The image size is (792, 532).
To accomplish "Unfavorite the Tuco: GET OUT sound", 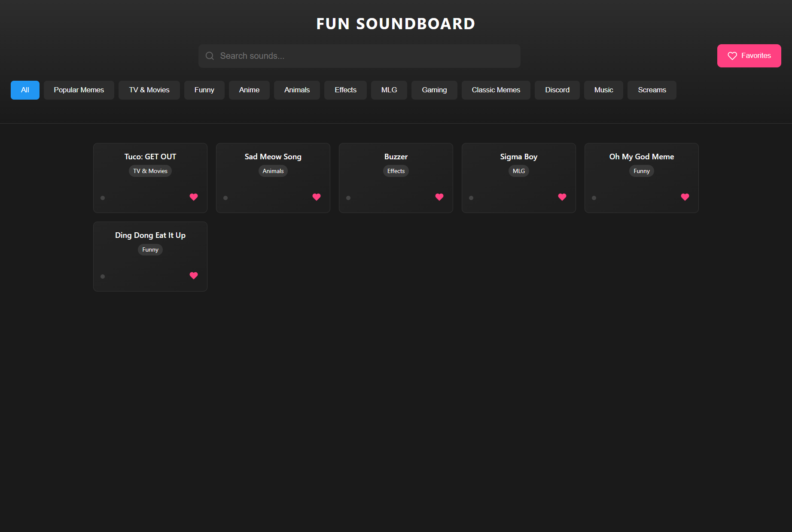I will coord(193,197).
